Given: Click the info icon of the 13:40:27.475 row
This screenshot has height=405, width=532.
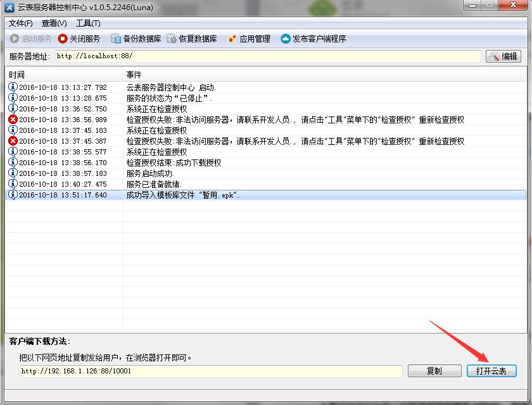Looking at the screenshot, I should click(x=13, y=184).
